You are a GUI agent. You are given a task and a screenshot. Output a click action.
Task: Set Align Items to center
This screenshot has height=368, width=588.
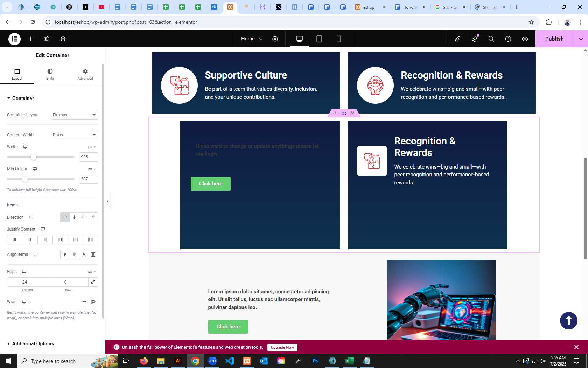[75, 254]
